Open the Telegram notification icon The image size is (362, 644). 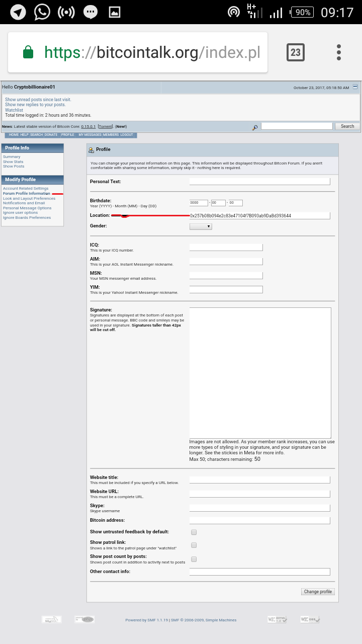(x=18, y=12)
